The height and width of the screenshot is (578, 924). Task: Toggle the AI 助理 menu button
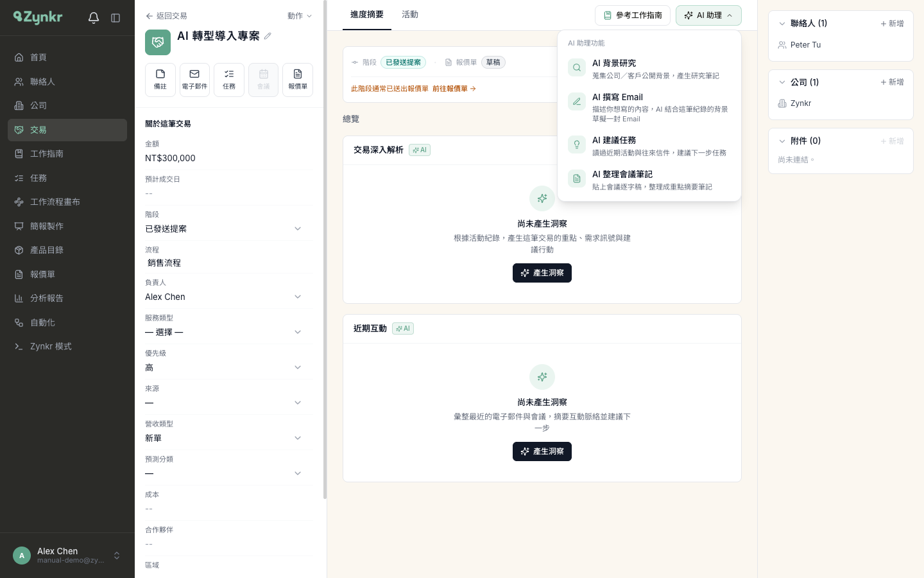pyautogui.click(x=708, y=15)
